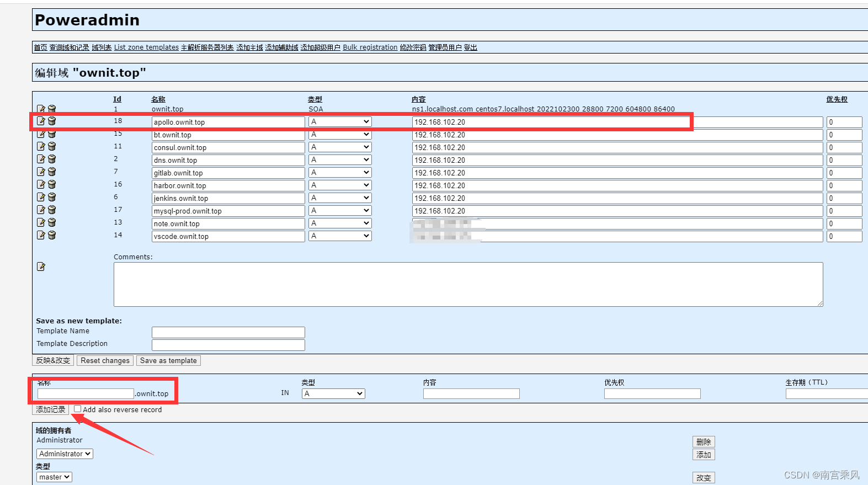Viewport: 868px width, 485px height.
Task: Click the 反映&改变 commit button
Action: [53, 360]
